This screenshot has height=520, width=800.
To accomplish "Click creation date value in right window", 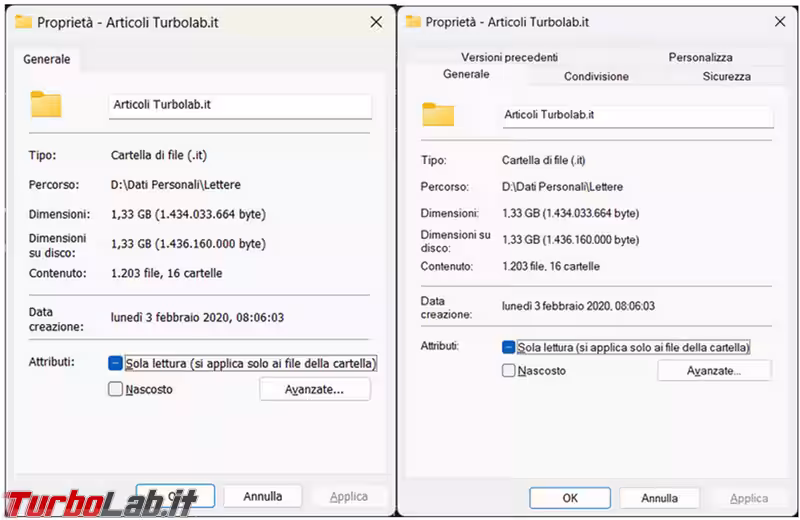I will coord(578,306).
